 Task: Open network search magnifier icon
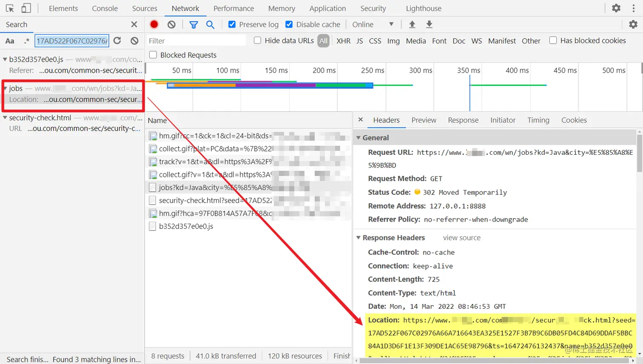[210, 24]
